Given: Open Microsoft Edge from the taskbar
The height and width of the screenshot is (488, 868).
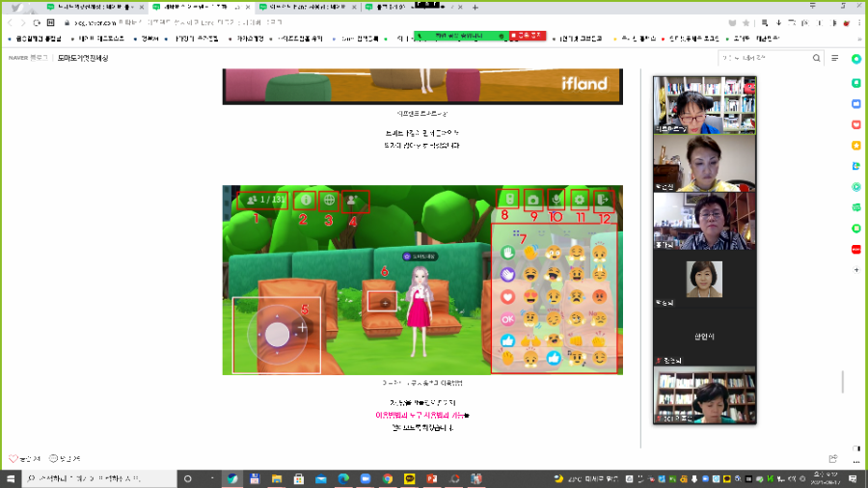Looking at the screenshot, I should click(x=343, y=478).
